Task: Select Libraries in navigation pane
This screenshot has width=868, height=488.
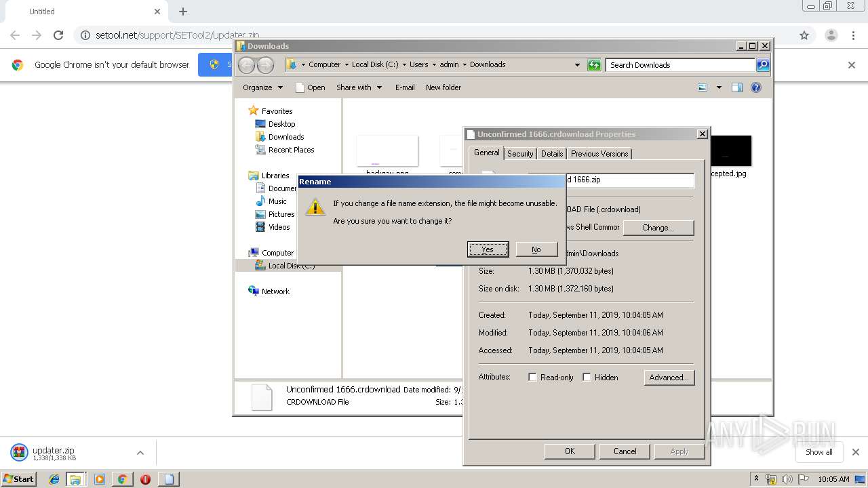Action: click(x=275, y=176)
